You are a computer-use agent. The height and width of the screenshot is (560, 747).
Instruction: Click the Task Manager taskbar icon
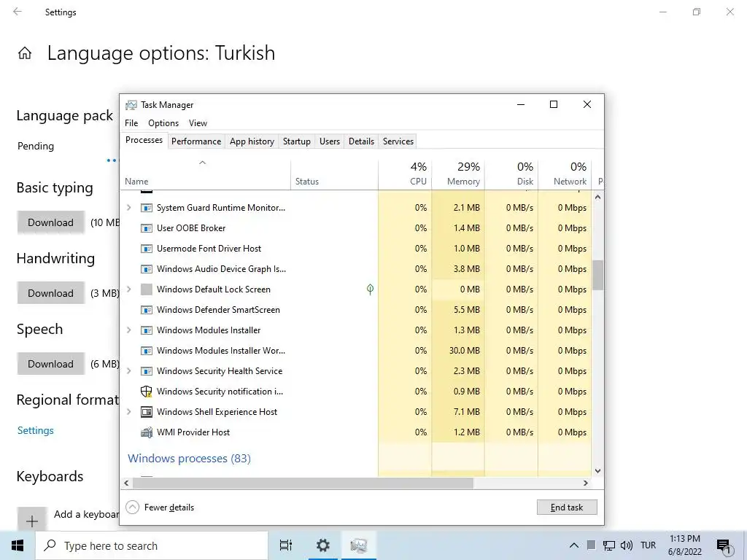(358, 545)
